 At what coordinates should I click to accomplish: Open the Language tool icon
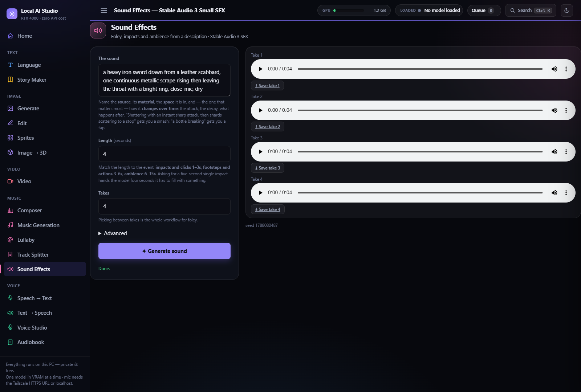click(11, 65)
